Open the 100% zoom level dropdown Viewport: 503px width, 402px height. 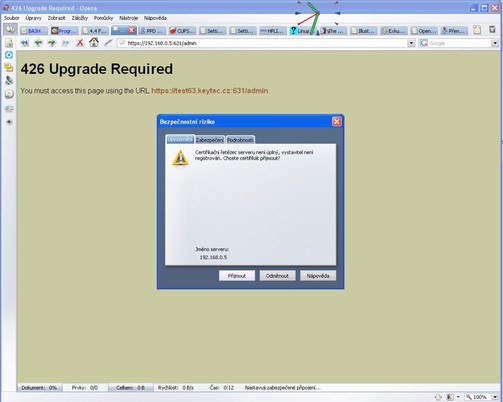[495, 397]
